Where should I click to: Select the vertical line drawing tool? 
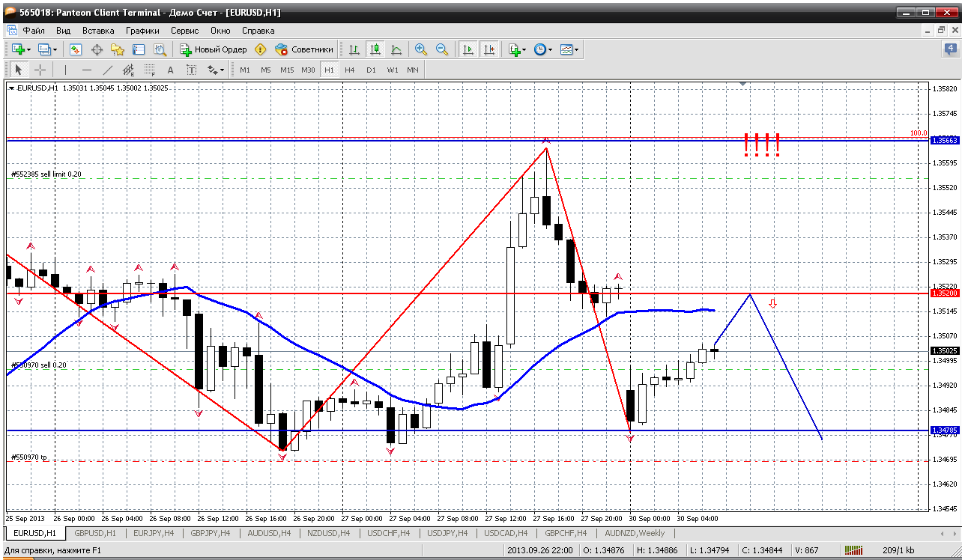pos(65,70)
